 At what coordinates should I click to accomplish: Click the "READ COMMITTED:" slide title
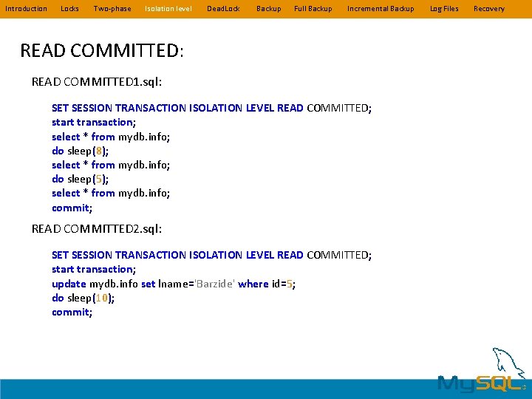click(x=102, y=50)
